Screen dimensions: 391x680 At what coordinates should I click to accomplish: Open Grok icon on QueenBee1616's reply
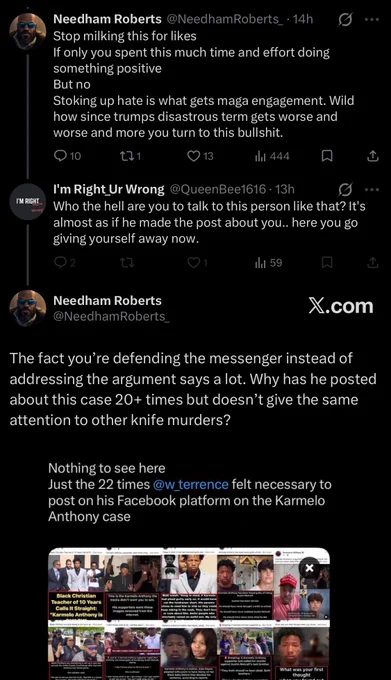point(345,190)
